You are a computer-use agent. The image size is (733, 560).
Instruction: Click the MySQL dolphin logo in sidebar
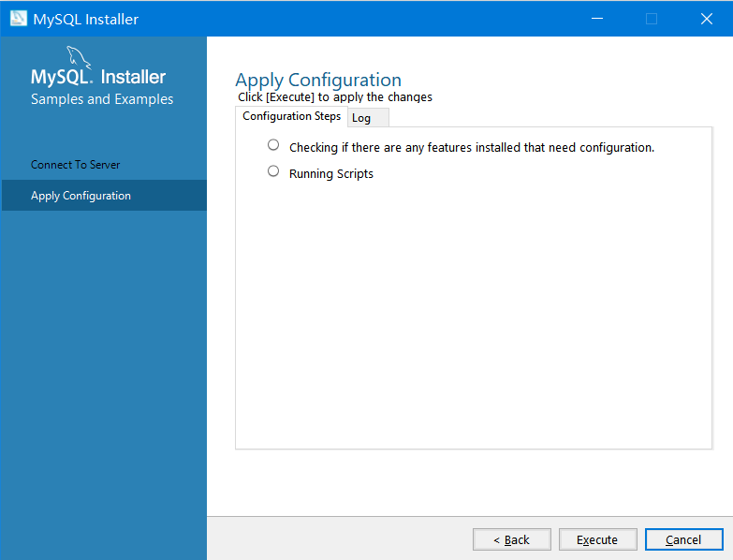click(x=81, y=56)
